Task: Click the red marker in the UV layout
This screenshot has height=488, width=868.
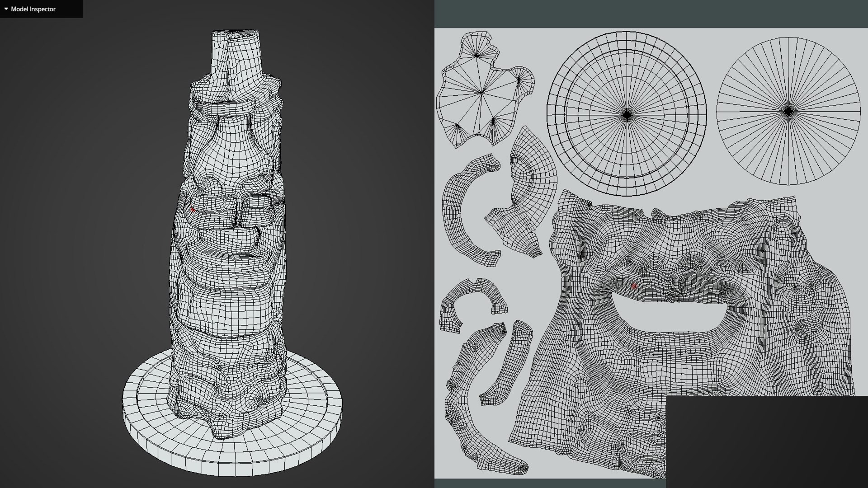Action: (634, 286)
